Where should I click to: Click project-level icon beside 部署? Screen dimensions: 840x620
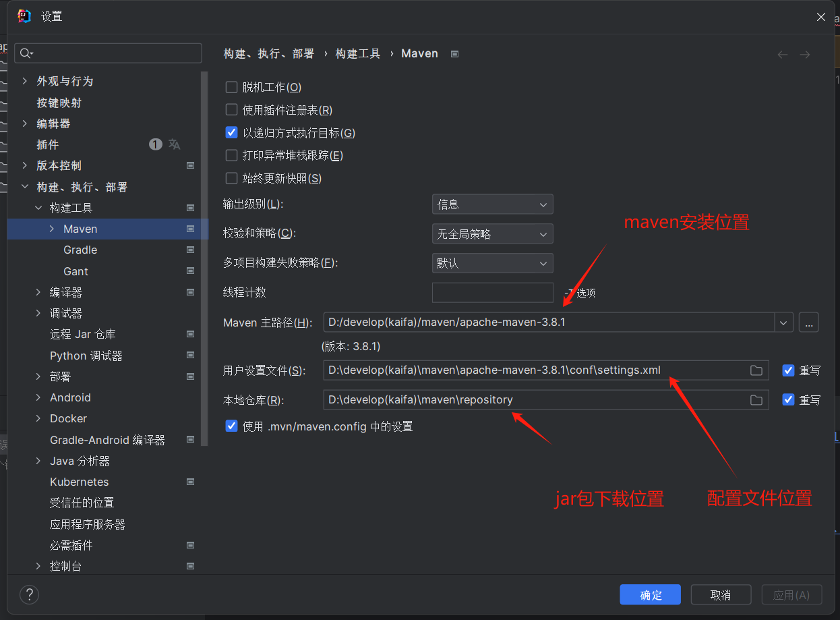coord(191,376)
